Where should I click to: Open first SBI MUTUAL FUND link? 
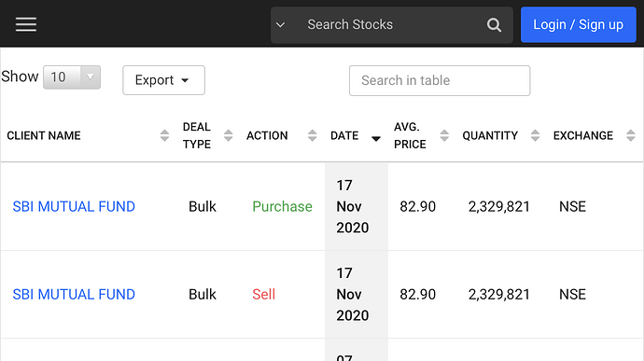tap(74, 206)
